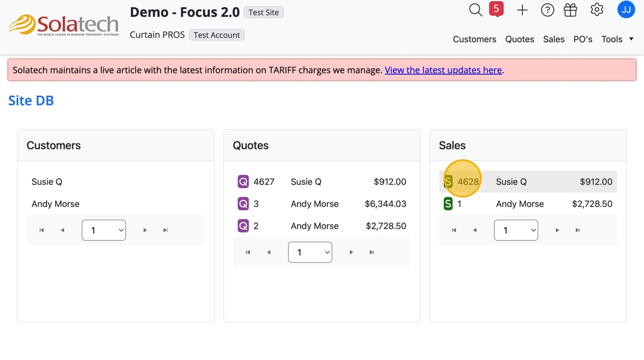This screenshot has width=644, height=360.
Task: Open the Customers page dropdown selector
Action: coord(104,230)
